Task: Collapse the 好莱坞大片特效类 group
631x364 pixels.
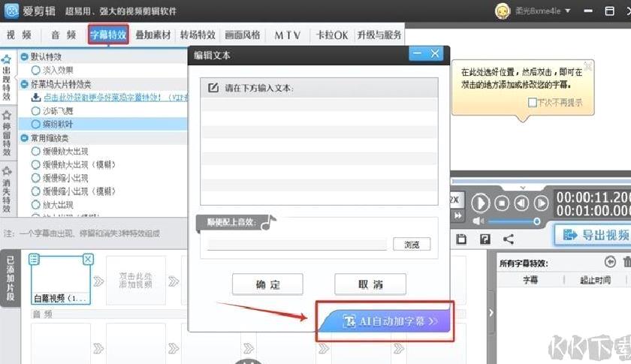Action: pos(24,84)
